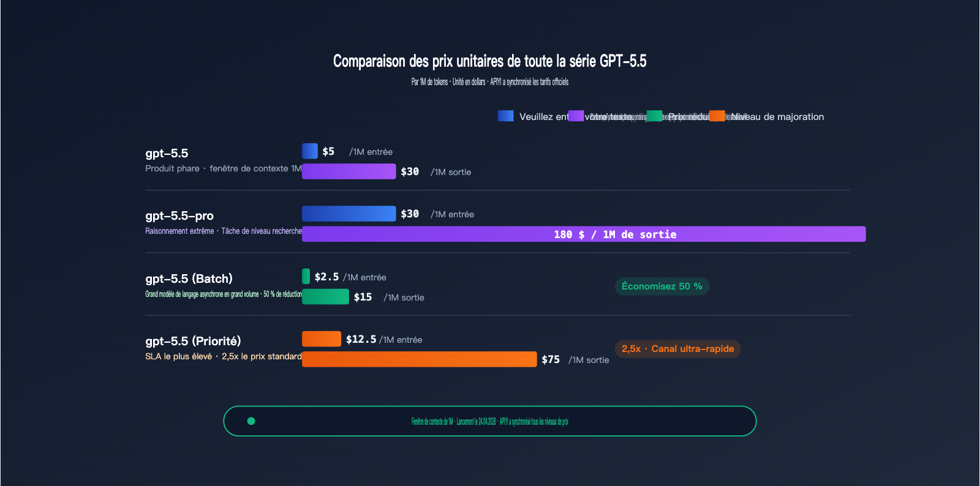Click the green $15 output bar
This screenshot has height=486, width=980.
click(325, 296)
